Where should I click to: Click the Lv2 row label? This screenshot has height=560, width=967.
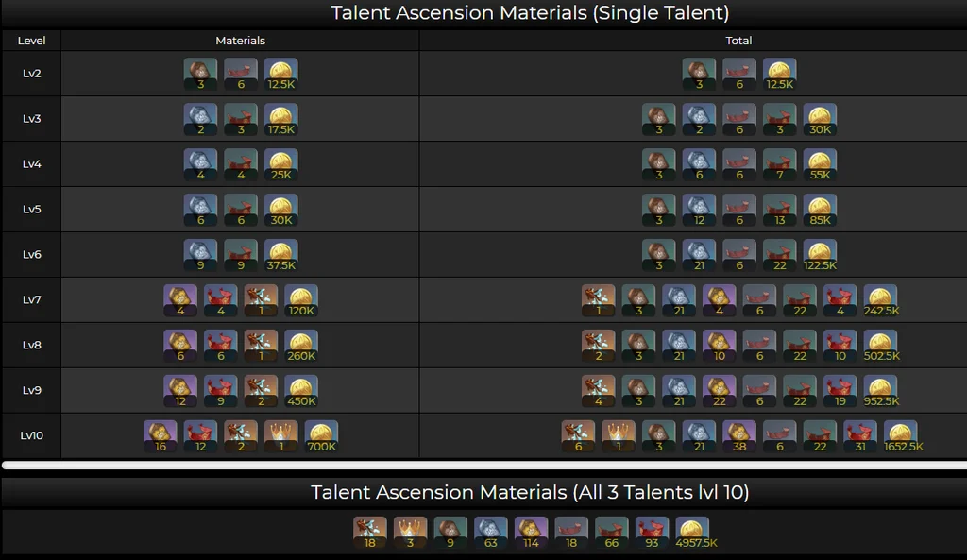31,74
